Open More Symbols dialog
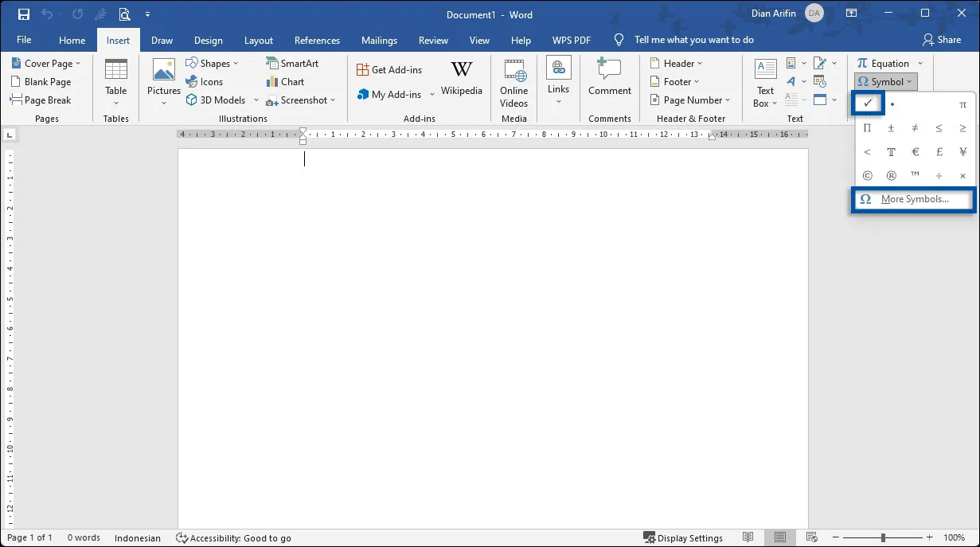 [x=913, y=199]
